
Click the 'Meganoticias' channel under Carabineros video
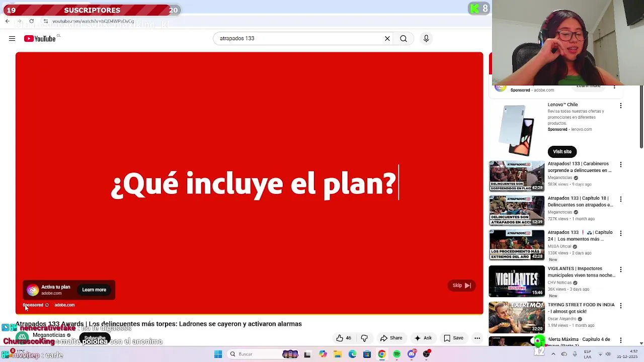560,178
